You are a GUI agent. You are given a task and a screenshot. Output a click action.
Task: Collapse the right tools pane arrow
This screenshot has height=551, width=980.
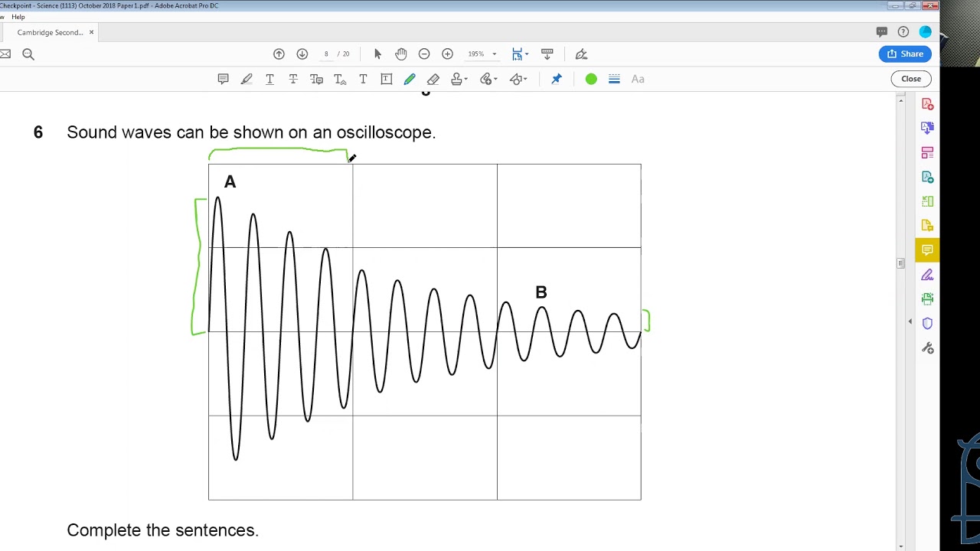(910, 322)
